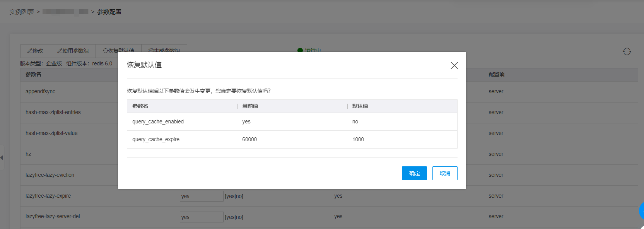Click the appendfsync parameter row

pyautogui.click(x=41, y=92)
